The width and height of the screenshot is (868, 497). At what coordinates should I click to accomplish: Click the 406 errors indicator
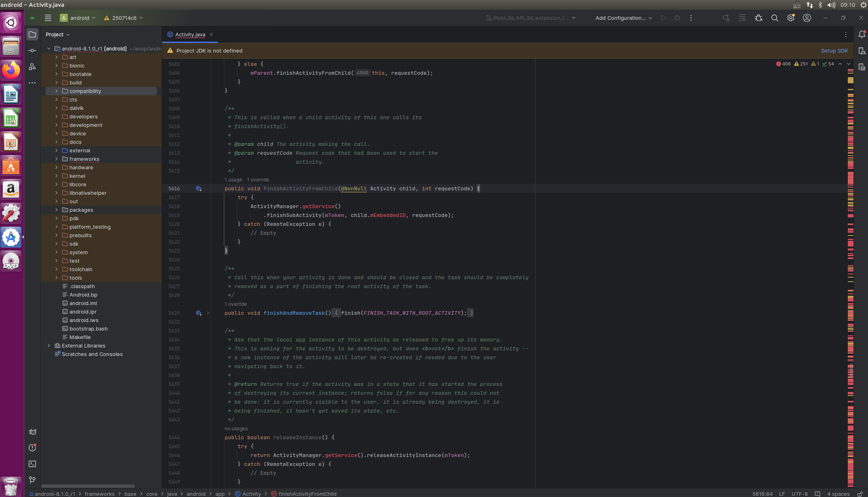pyautogui.click(x=783, y=64)
